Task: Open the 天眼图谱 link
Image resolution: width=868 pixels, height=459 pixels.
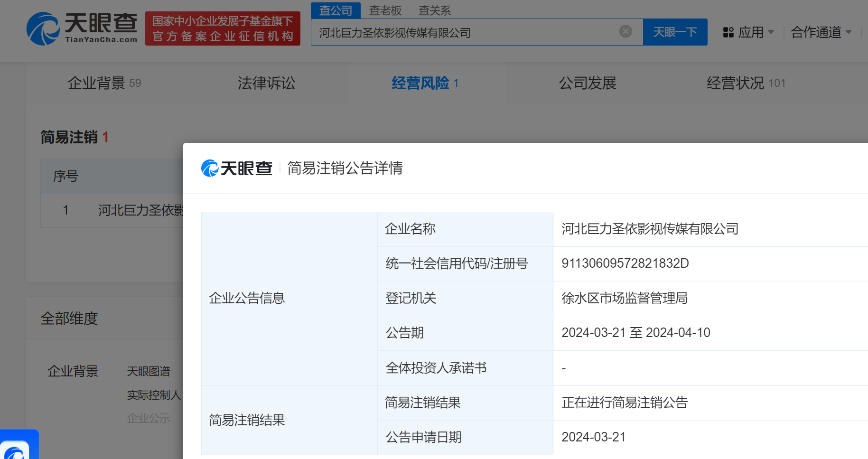Action: click(x=149, y=371)
